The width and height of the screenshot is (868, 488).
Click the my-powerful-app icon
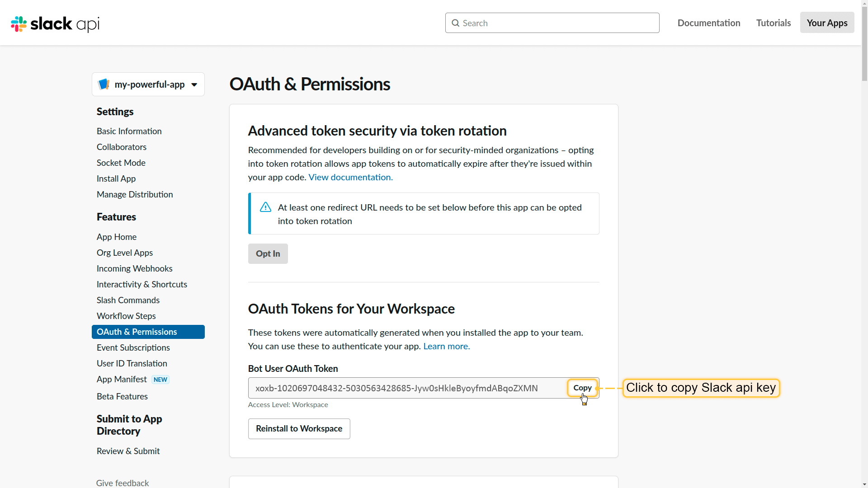click(104, 84)
